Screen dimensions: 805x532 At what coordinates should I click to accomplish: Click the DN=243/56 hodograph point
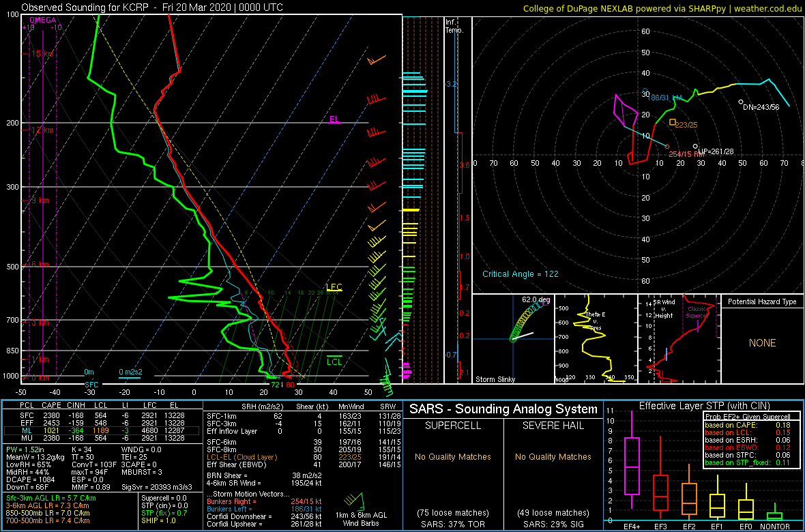tap(740, 102)
